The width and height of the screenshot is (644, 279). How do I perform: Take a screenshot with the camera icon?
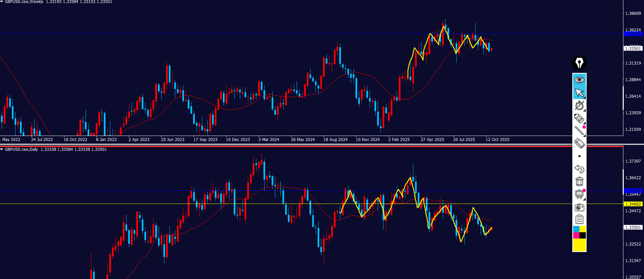[579, 207]
